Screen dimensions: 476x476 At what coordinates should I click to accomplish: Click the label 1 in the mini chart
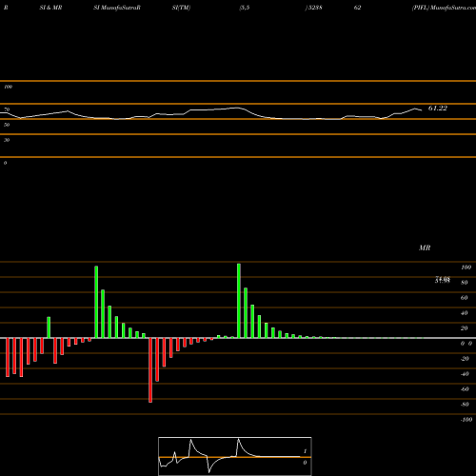[x=305, y=451]
